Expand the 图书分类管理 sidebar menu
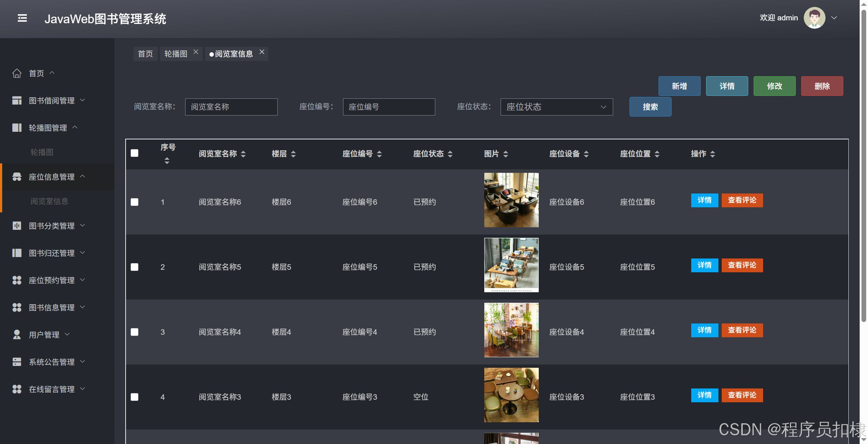This screenshot has height=444, width=868. pos(52,226)
